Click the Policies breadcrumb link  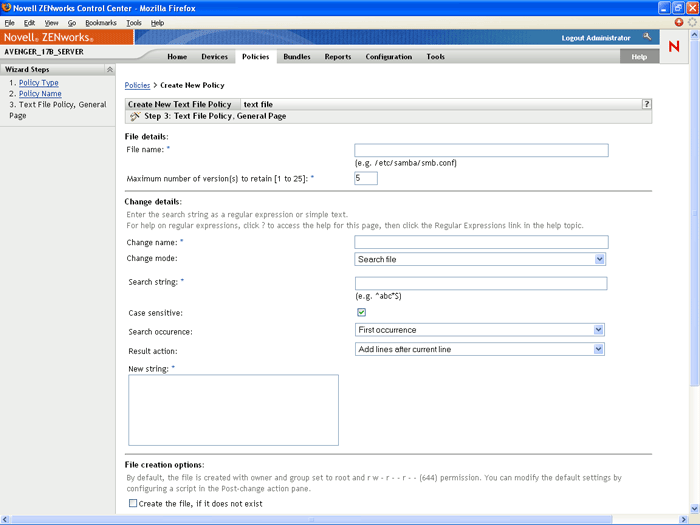(138, 85)
